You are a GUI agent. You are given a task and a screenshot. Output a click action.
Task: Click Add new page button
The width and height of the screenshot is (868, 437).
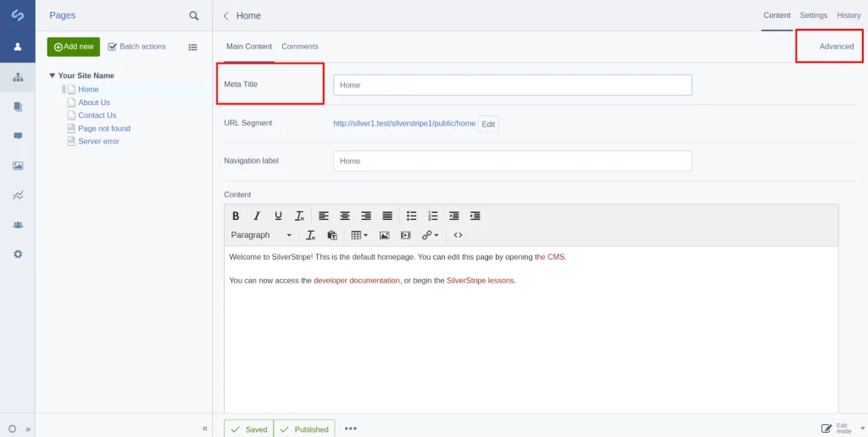click(x=74, y=47)
